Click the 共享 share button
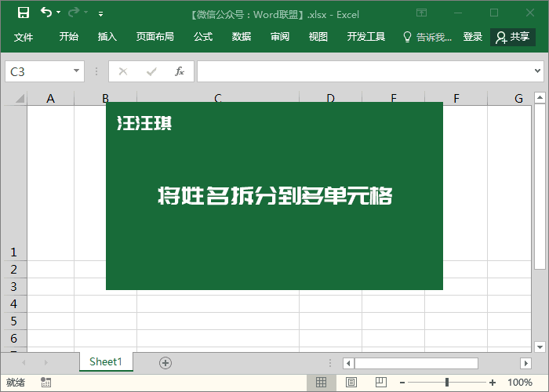Viewport: 549px width, 392px height. (x=513, y=37)
